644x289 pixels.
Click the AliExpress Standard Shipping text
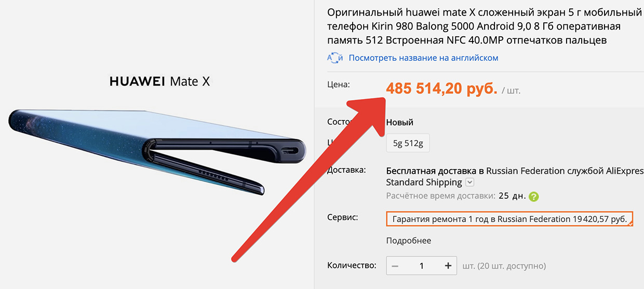tap(424, 182)
